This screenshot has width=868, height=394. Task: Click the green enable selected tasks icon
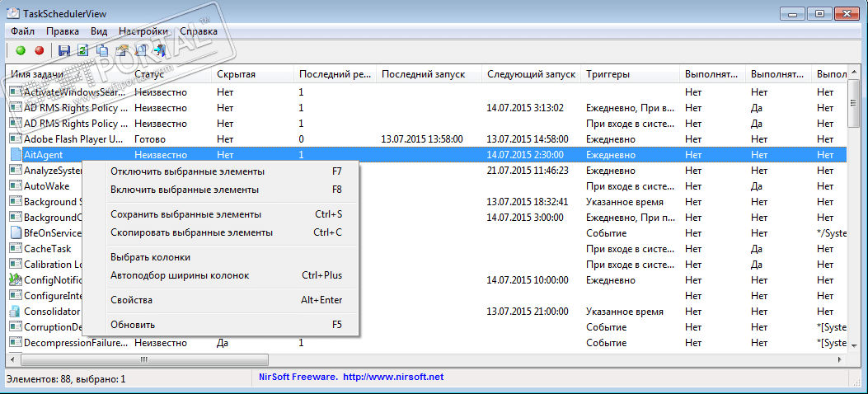coord(21,51)
